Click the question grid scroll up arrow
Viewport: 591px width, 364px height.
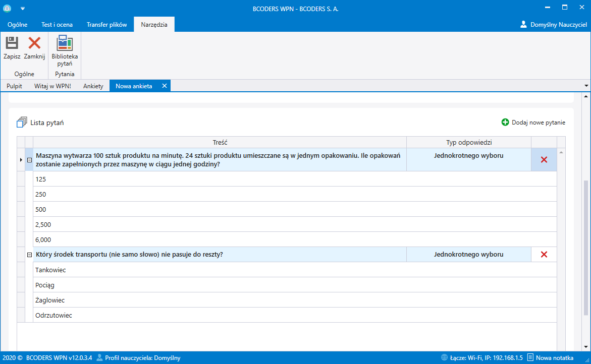pyautogui.click(x=561, y=152)
